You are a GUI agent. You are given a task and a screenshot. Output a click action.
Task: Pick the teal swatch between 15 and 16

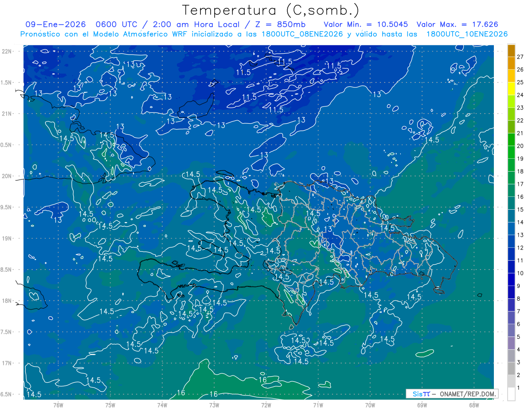(511, 203)
